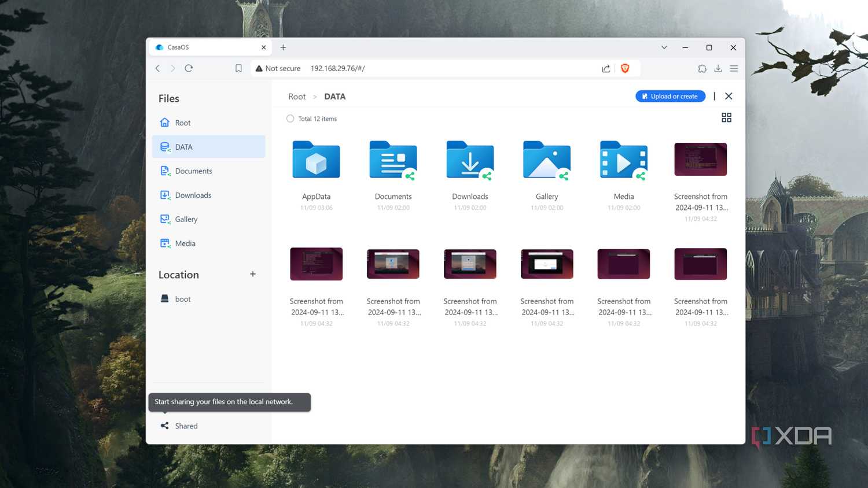This screenshot has width=868, height=488.
Task: Click the Total 12 items label
Action: 317,119
